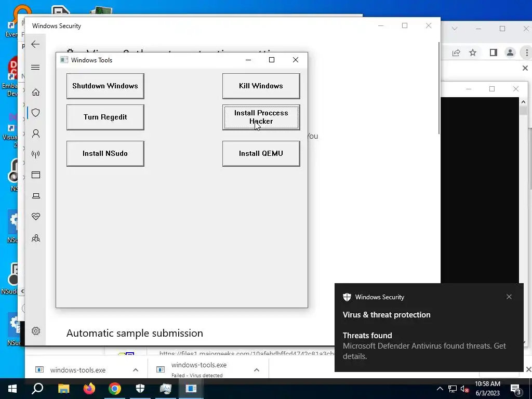Click the Shutdown Windows button
This screenshot has width=532, height=399.
[x=105, y=86]
